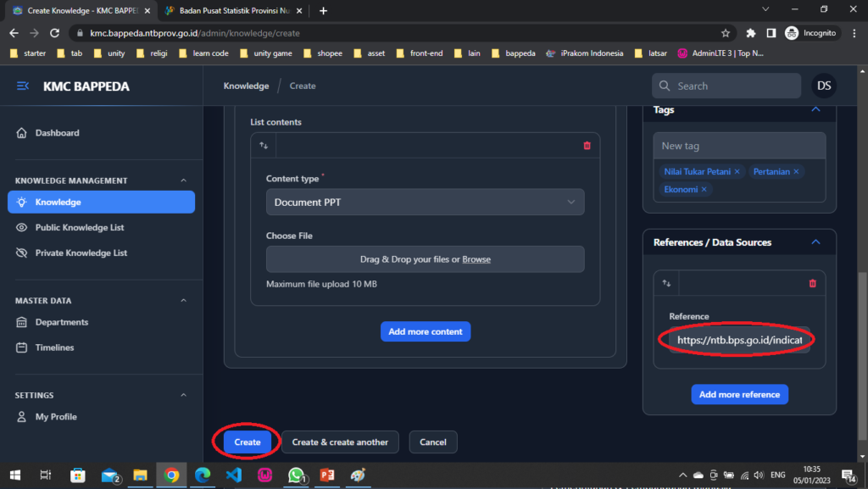Remove the Nilai Tukar Petani tag
This screenshot has height=489, width=868.
(737, 172)
